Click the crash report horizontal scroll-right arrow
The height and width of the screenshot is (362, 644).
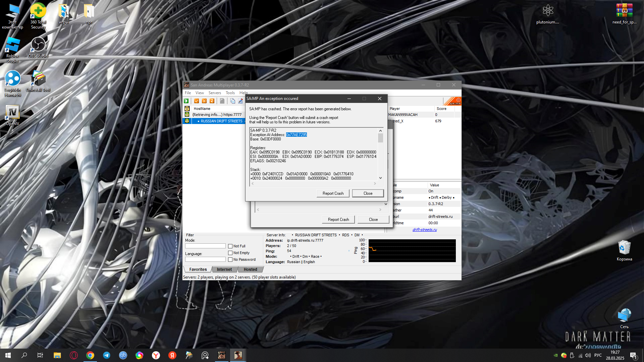click(x=375, y=183)
